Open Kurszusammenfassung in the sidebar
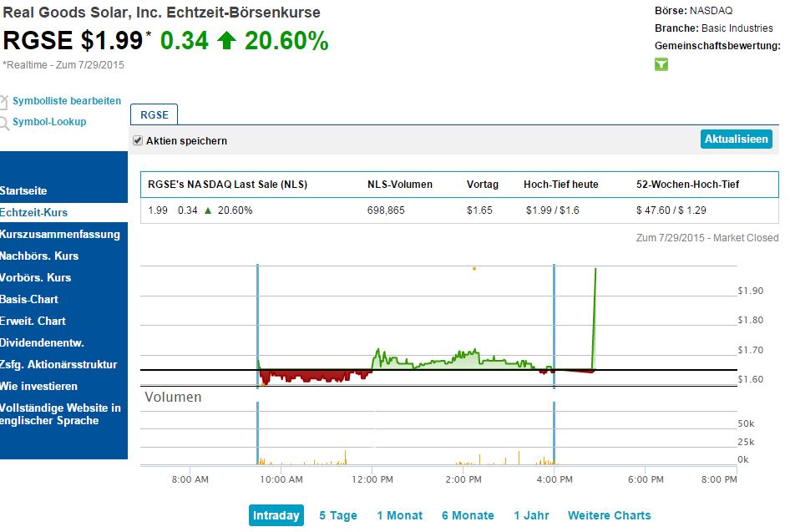The width and height of the screenshot is (790, 532). coord(60,234)
